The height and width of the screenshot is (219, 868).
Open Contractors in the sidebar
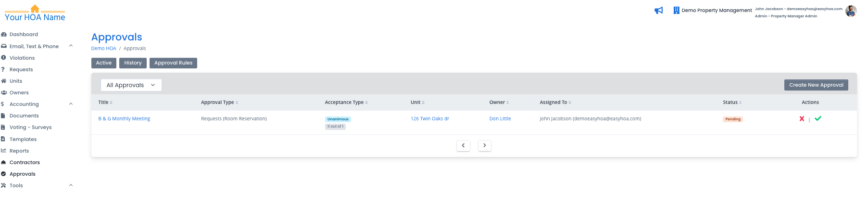click(x=25, y=163)
